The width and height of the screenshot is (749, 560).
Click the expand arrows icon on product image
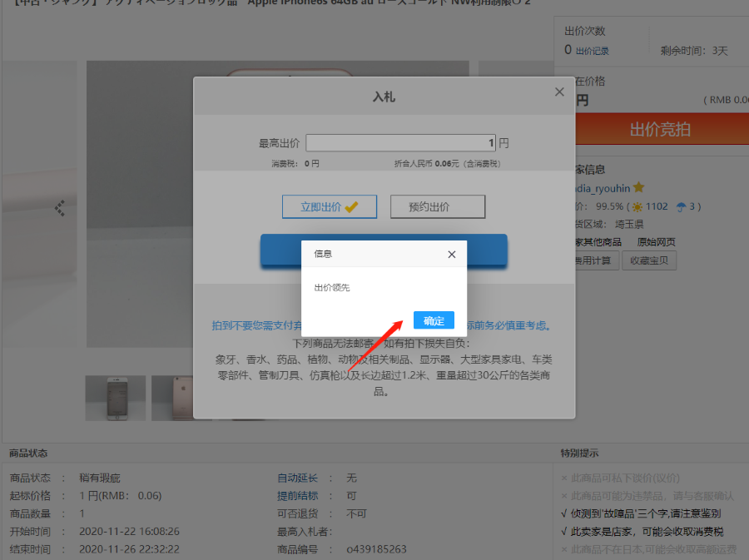tap(61, 210)
